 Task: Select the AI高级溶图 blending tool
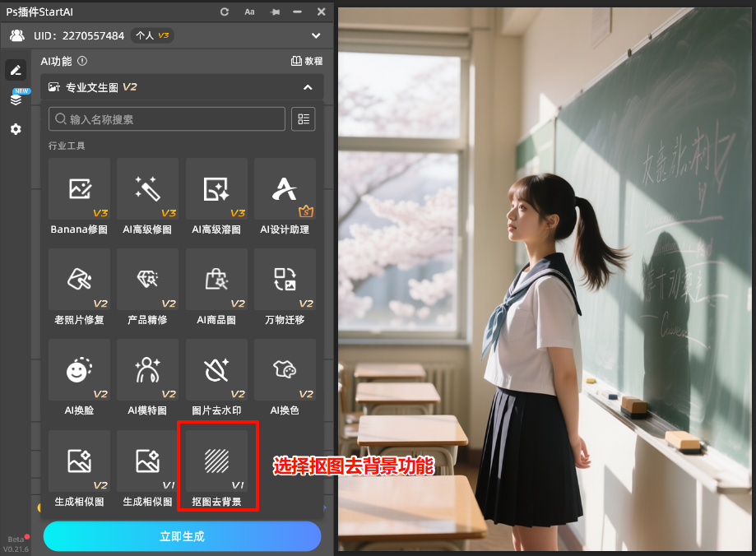click(216, 188)
